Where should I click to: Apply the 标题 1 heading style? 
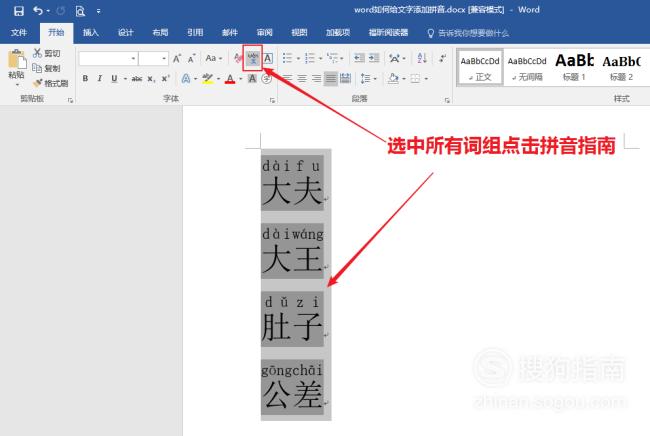574,66
